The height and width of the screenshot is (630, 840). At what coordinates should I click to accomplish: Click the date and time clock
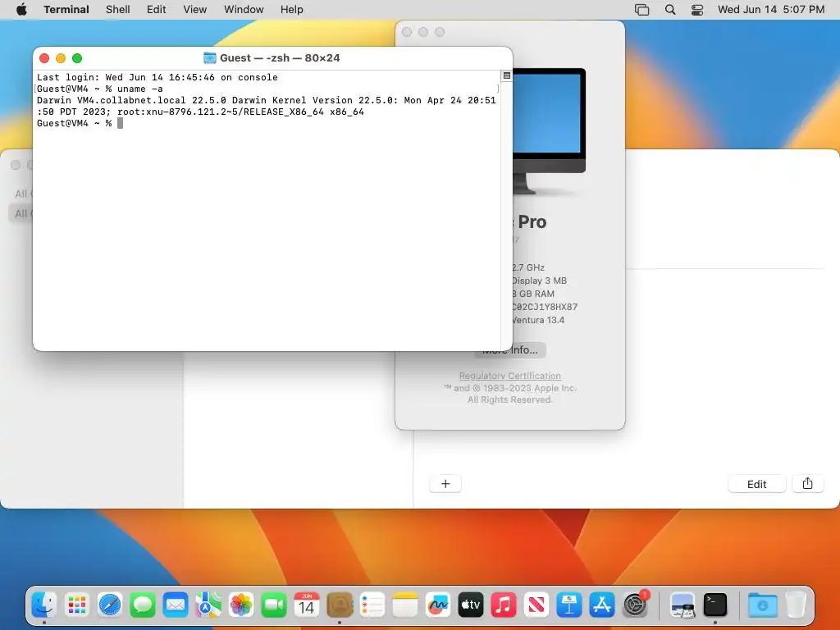[x=771, y=10]
